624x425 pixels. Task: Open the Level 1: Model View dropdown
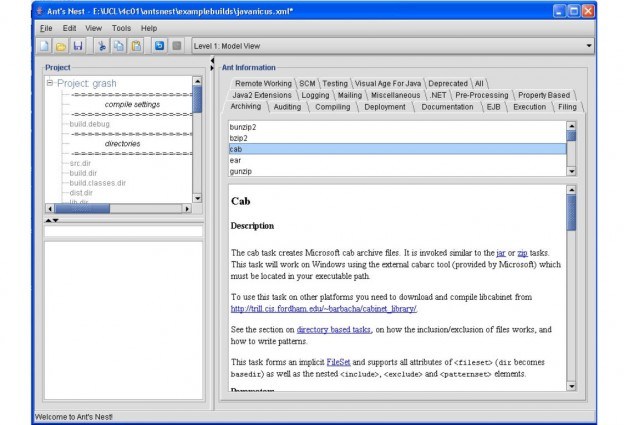[588, 46]
